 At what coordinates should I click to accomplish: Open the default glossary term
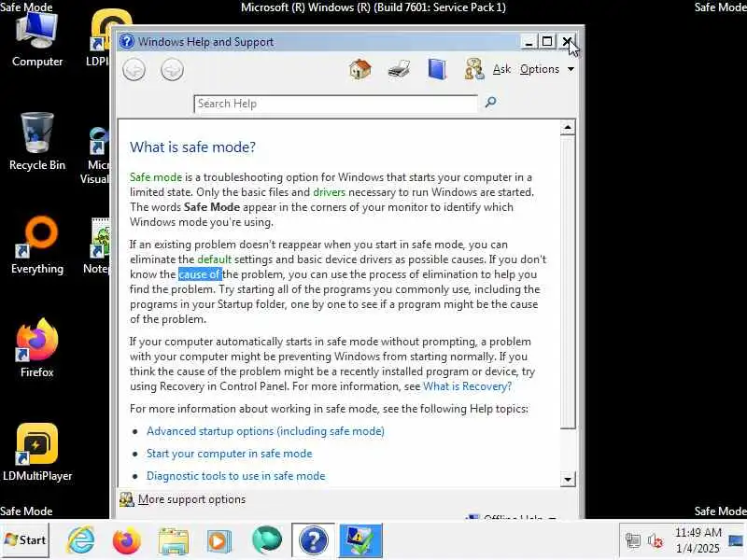(215, 259)
